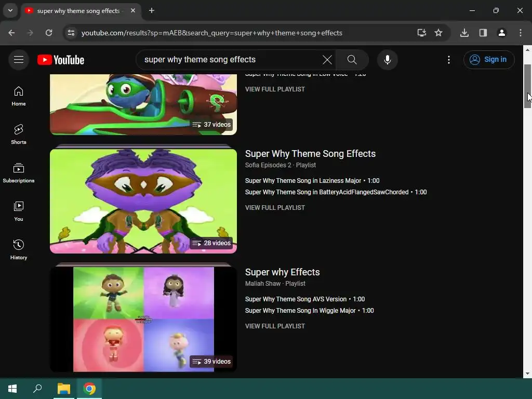This screenshot has width=532, height=399.
Task: Open Windows taskbar search
Action: tap(37, 389)
